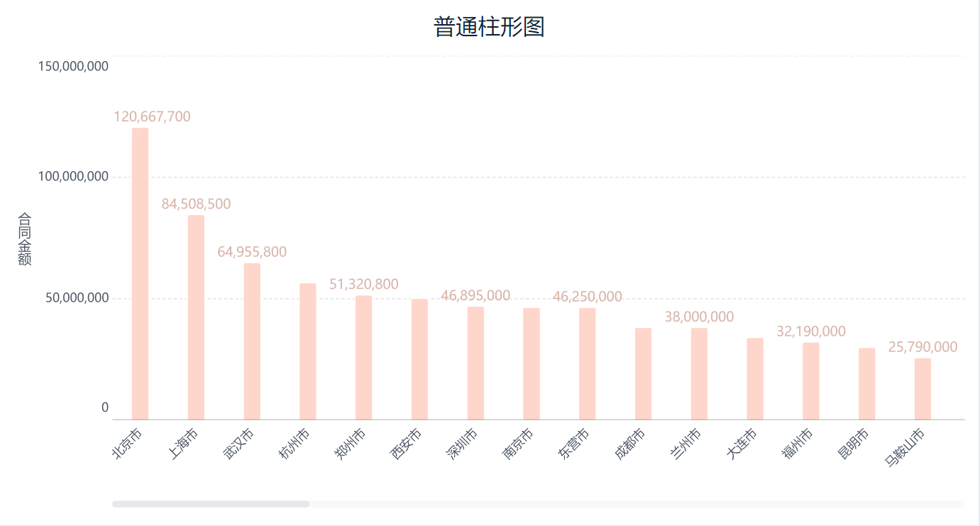Click the chart title 普通柱形图
The height and width of the screenshot is (526, 980).
click(x=489, y=27)
